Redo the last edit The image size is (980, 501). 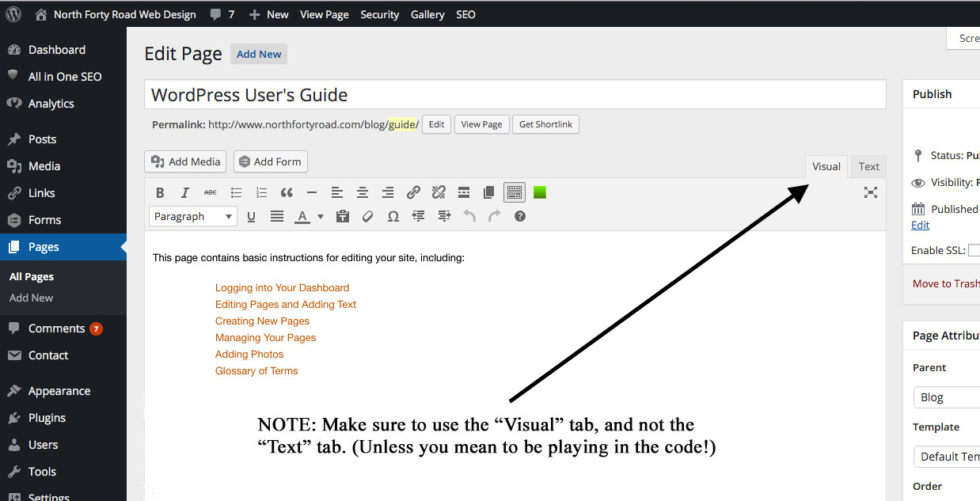coord(495,216)
